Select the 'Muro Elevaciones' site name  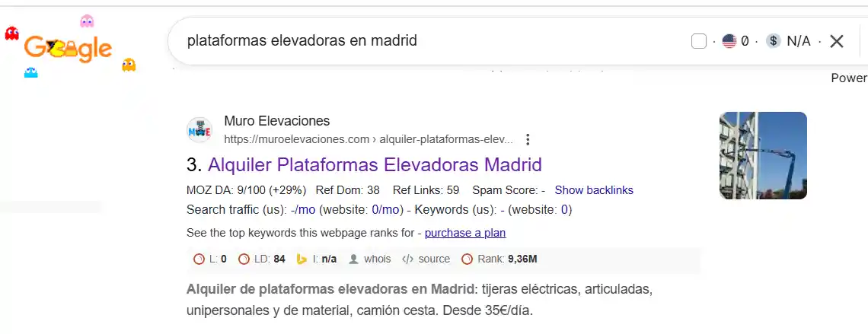(277, 120)
